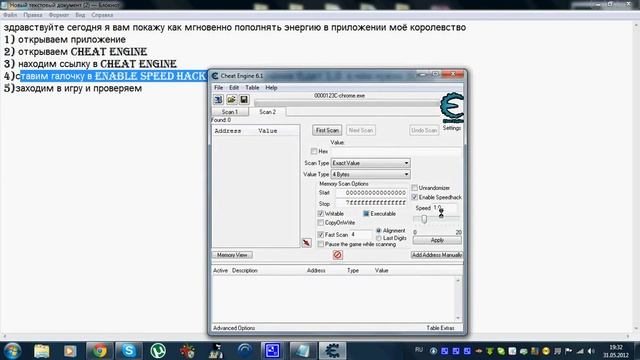The height and width of the screenshot is (360, 640).
Task: Click the scan Value input field
Action: coord(396,151)
